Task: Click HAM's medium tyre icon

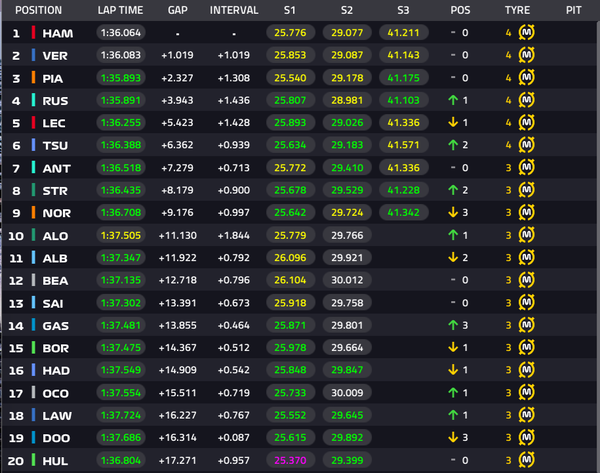Action: click(527, 33)
